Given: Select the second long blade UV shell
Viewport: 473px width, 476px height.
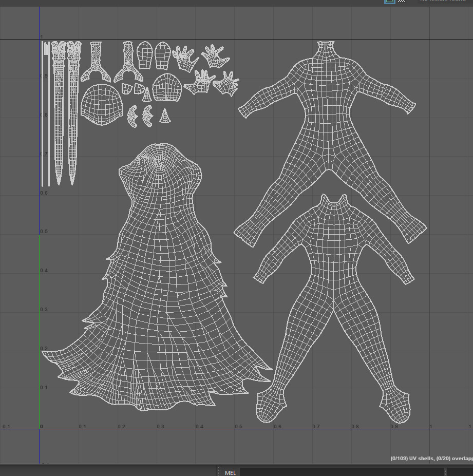Looking at the screenshot, I should point(73,113).
